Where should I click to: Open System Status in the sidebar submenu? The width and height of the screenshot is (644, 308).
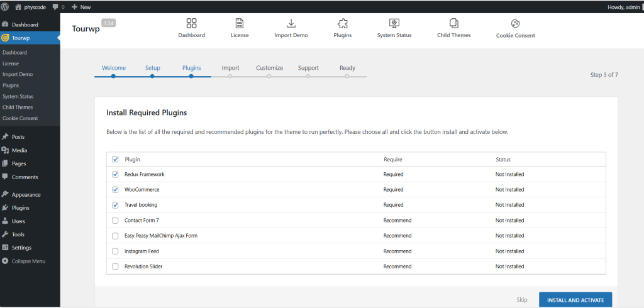(18, 97)
